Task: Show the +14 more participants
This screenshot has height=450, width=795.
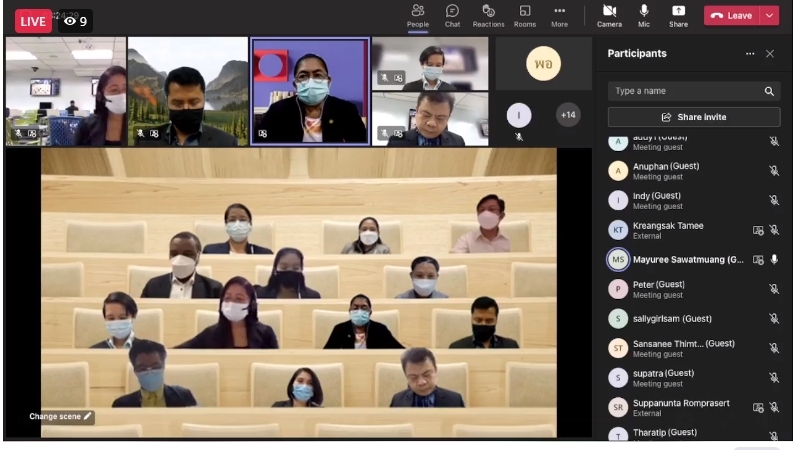Action: coord(568,115)
